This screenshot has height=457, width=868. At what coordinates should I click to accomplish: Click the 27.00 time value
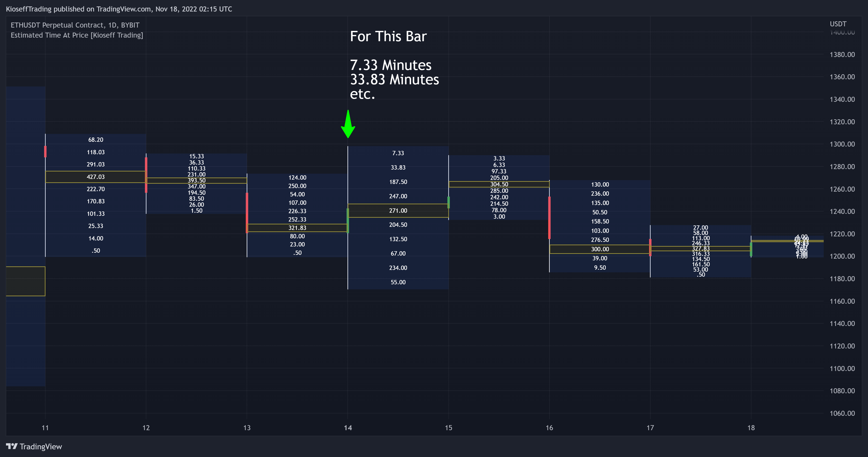tap(701, 228)
